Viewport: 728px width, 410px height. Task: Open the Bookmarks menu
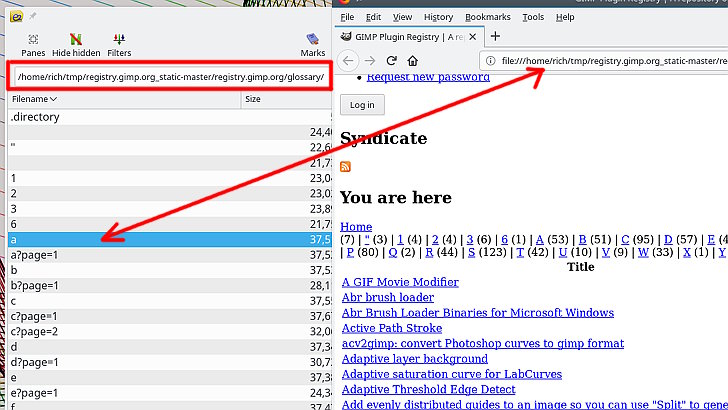coord(488,17)
